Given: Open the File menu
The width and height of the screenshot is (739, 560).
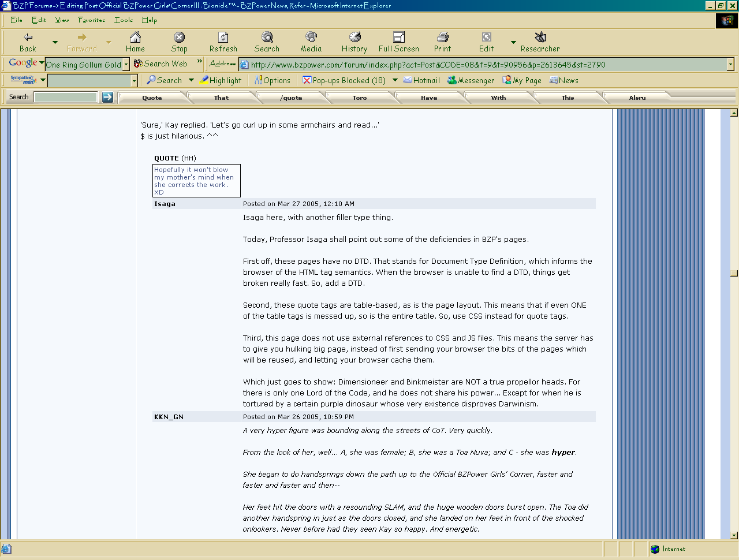Looking at the screenshot, I should pyautogui.click(x=16, y=20).
